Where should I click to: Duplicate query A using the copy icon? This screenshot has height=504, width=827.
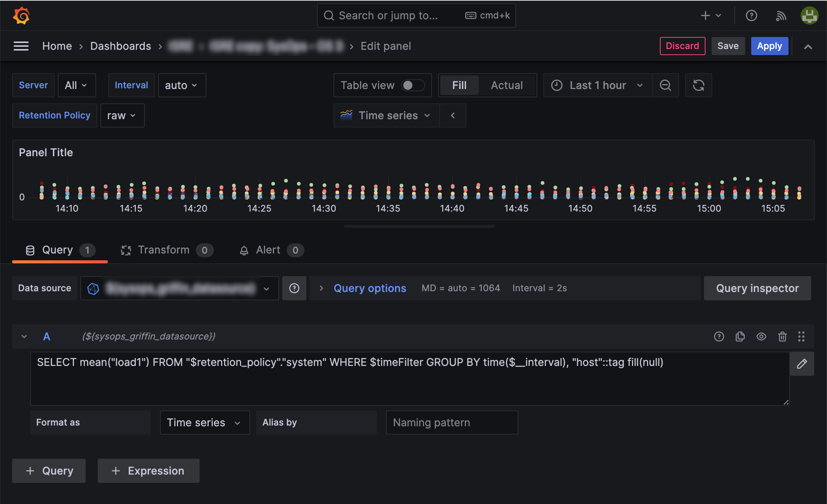(x=740, y=337)
